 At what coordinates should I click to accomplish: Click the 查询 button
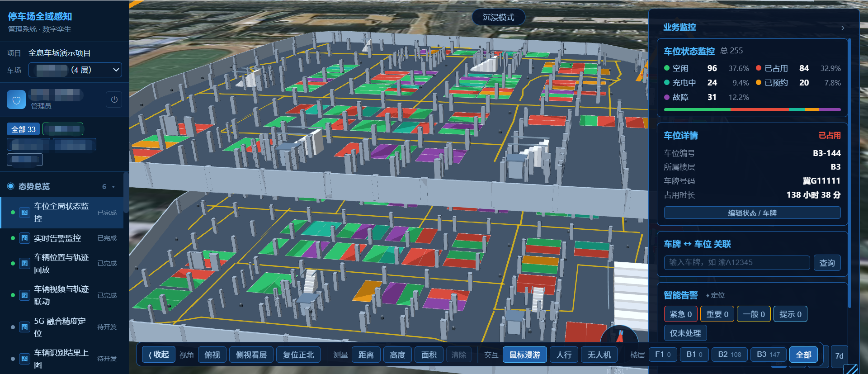tap(827, 263)
